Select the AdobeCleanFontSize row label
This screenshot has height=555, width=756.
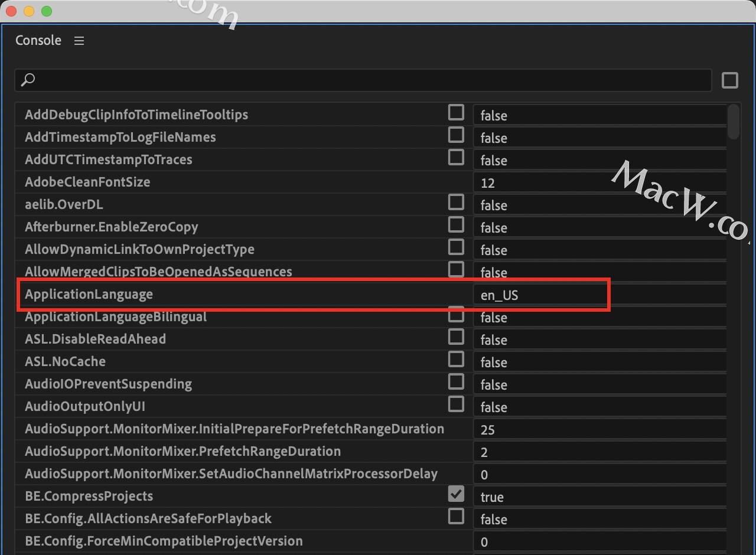[x=87, y=182]
